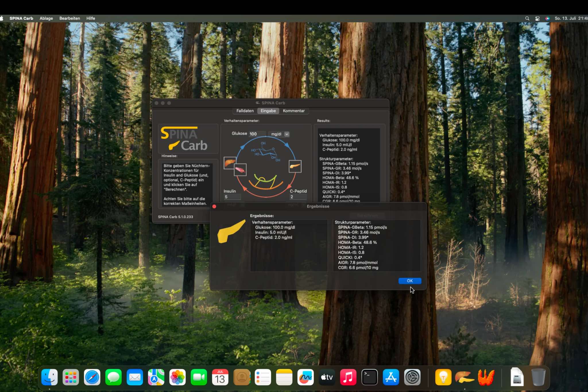
Task: Open SPINA Carb liver icon in the Dock
Action: coord(464,377)
